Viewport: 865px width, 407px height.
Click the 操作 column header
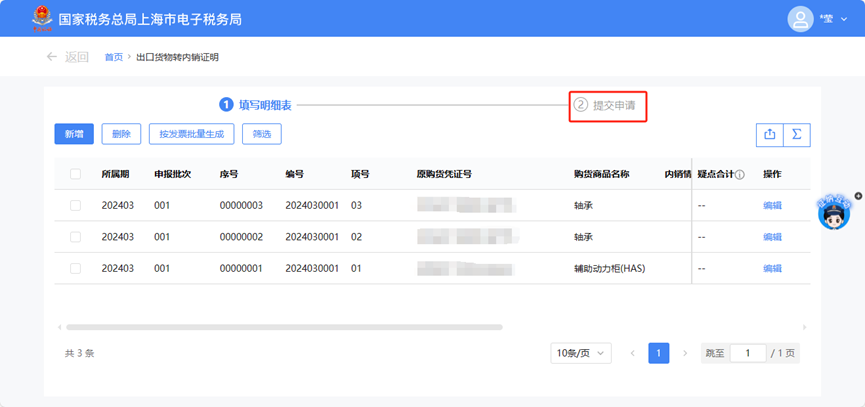point(772,174)
